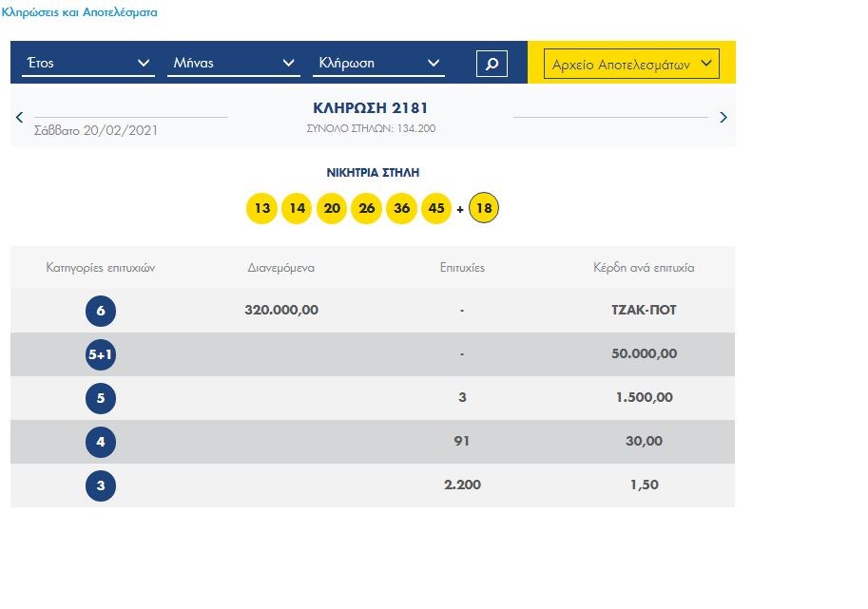Click the category 3 circle icon
Image resolution: width=868 pixels, height=609 pixels.
pyautogui.click(x=101, y=485)
